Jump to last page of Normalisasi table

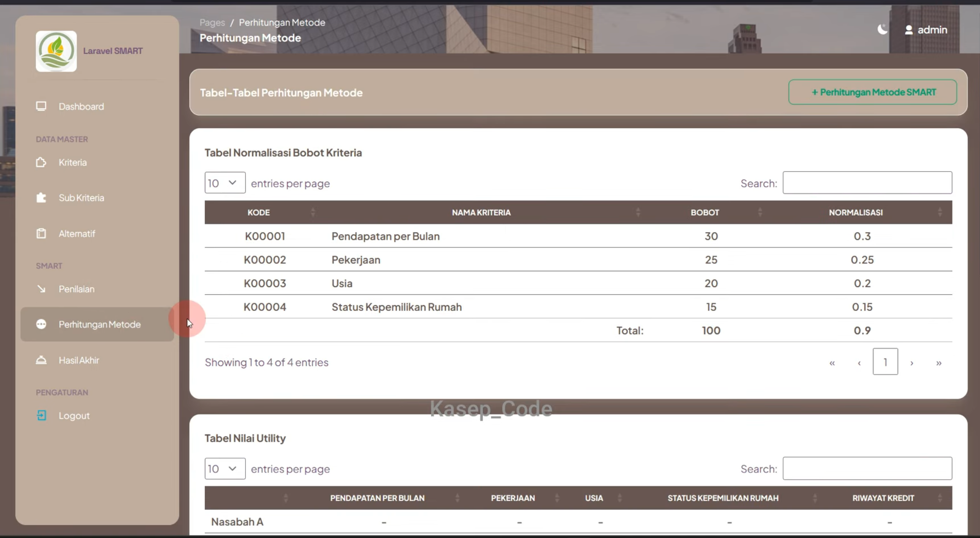pyautogui.click(x=939, y=363)
